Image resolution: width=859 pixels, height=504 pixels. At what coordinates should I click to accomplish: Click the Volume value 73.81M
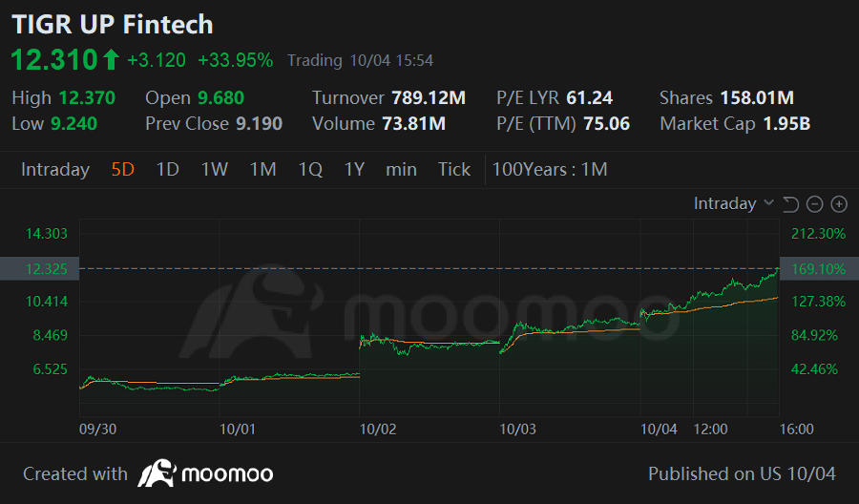[x=413, y=124]
